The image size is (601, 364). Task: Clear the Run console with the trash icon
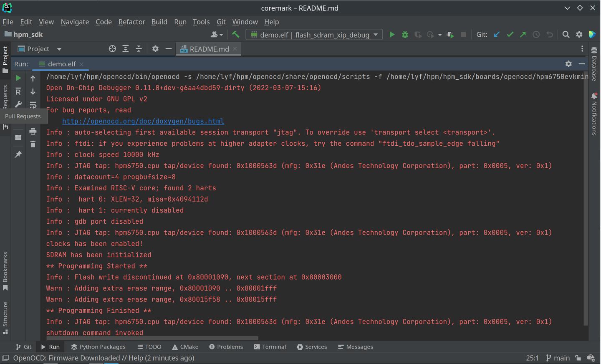(33, 144)
